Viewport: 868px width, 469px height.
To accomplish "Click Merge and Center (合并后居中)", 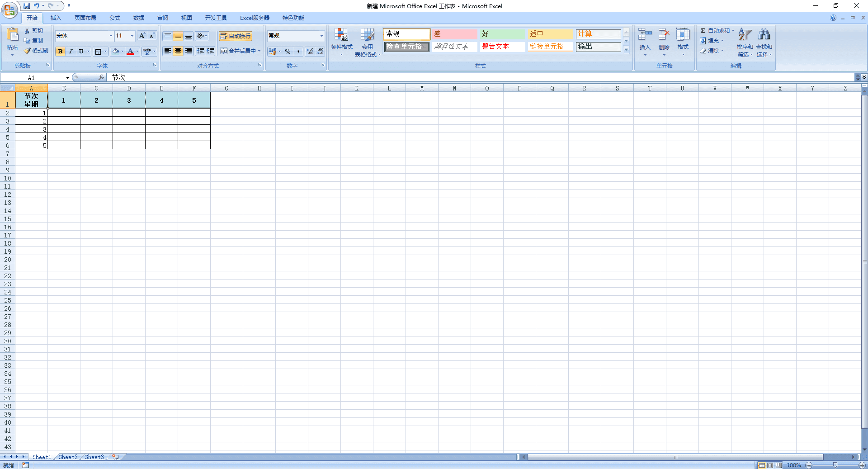I will 238,51.
